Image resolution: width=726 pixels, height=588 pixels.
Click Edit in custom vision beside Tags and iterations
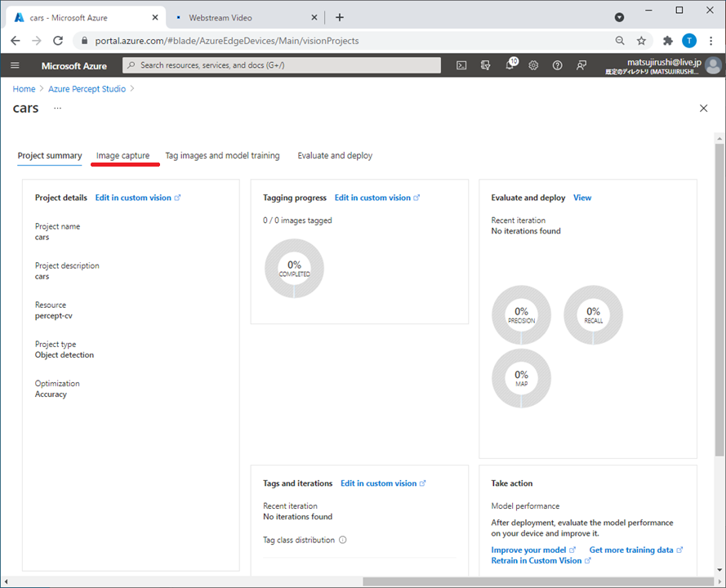pyautogui.click(x=383, y=483)
